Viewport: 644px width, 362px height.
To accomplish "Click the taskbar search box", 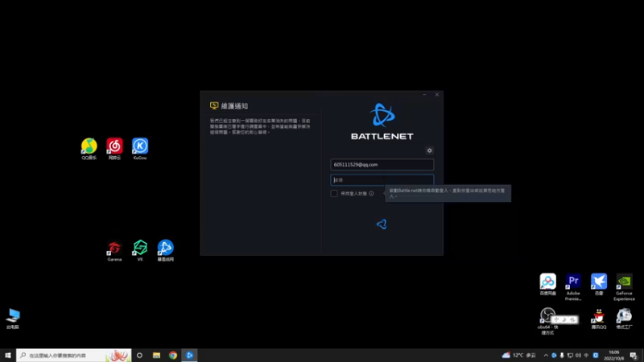I will (x=74, y=355).
